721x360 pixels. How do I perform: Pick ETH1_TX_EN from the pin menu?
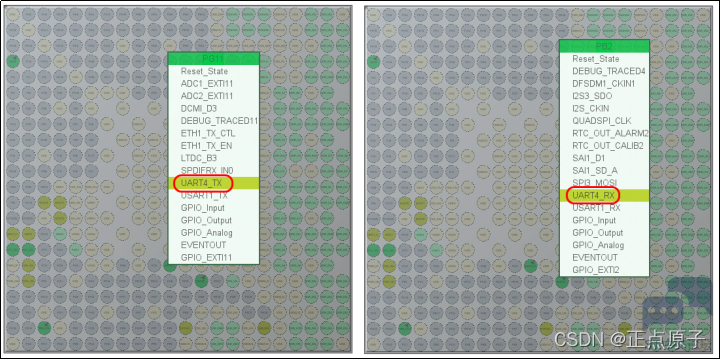point(214,146)
